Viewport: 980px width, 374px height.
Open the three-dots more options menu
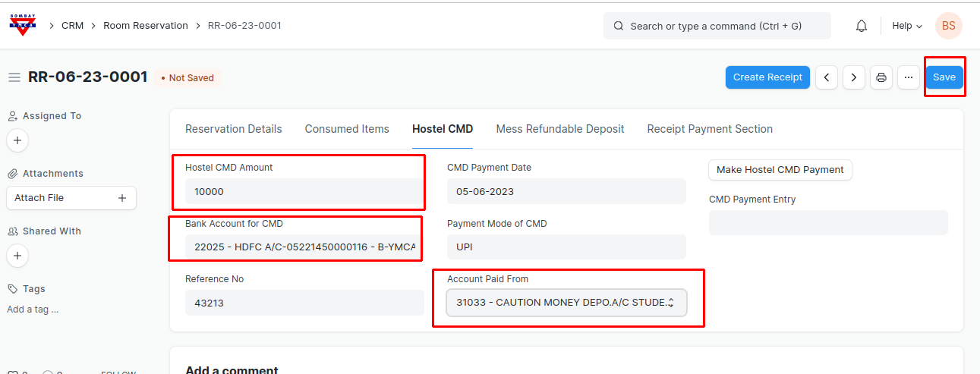(x=909, y=77)
